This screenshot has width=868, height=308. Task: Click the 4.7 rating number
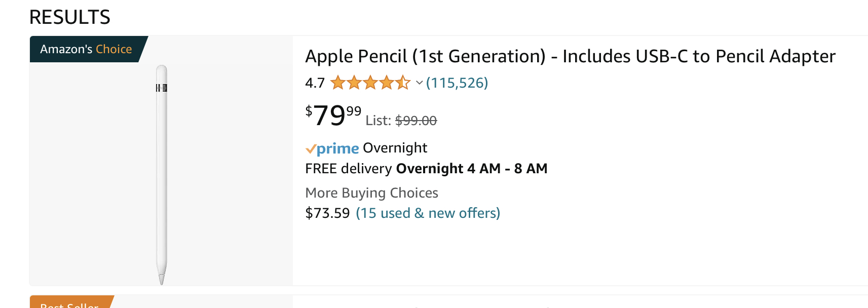coord(315,83)
